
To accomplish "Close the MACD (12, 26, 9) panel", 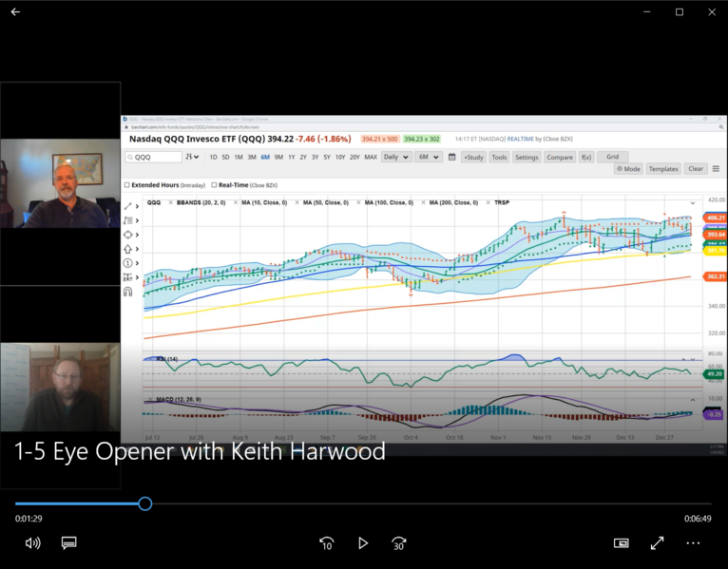I will coord(150,400).
